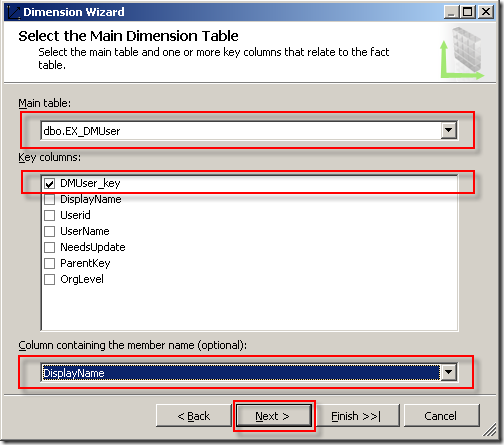504x445 pixels.
Task: Minimize the Dimension Wizard window
Action: click(x=451, y=12)
